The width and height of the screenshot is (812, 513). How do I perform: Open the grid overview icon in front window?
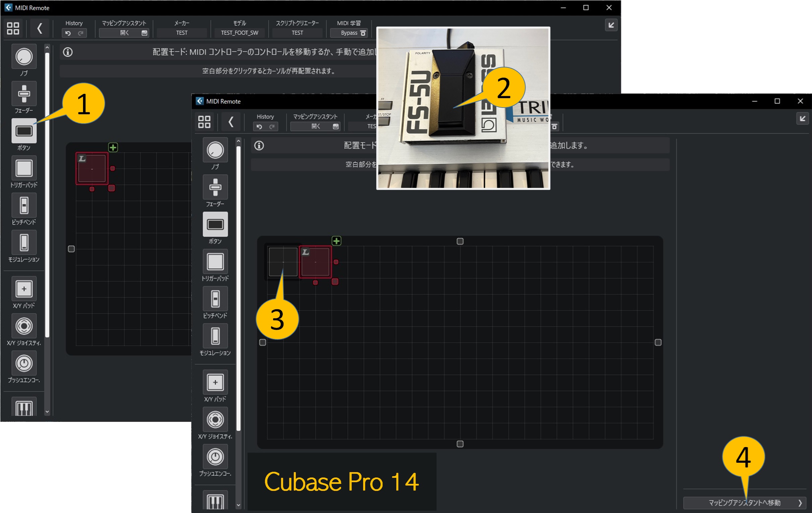[x=204, y=122]
